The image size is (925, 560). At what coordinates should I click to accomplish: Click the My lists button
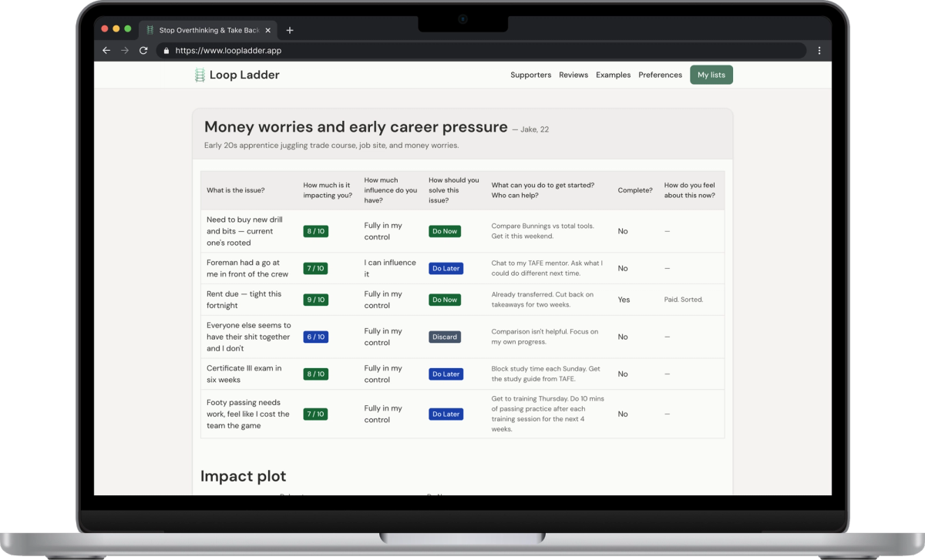click(x=711, y=75)
